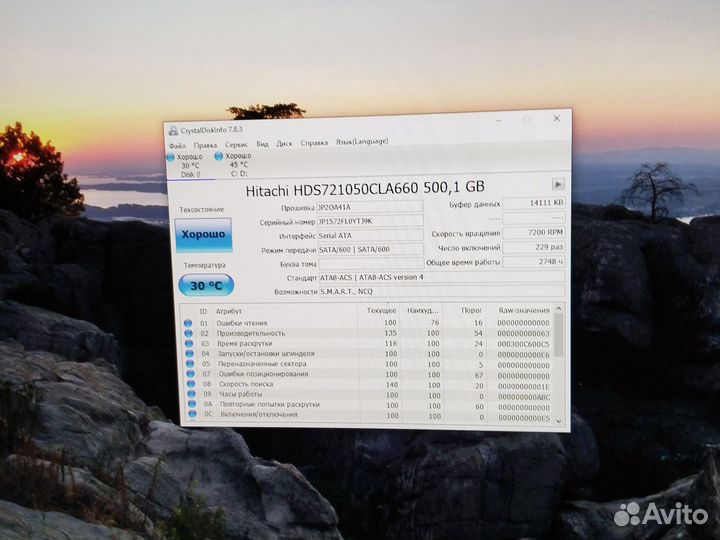This screenshot has height=540, width=720.
Task: Click the 229 раз power-on count value
Action: (534, 247)
